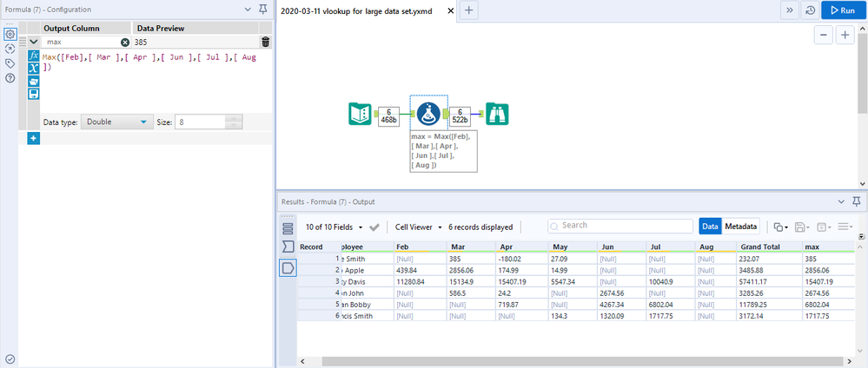Collapse the max expression chevron
Viewport: 868px width, 368px height.
click(34, 42)
